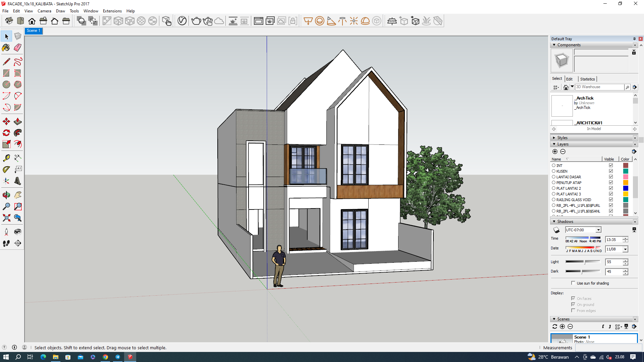The height and width of the screenshot is (362, 644).
Task: Pick the Line pencil tool
Action: [x=6, y=62]
